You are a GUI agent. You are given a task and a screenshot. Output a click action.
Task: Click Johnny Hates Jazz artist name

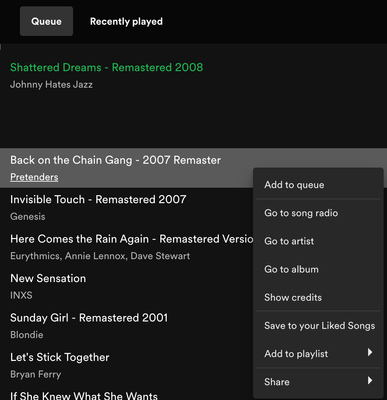[51, 85]
